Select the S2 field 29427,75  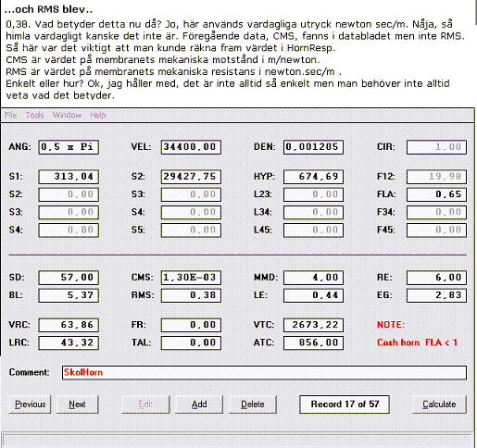[x=191, y=177]
